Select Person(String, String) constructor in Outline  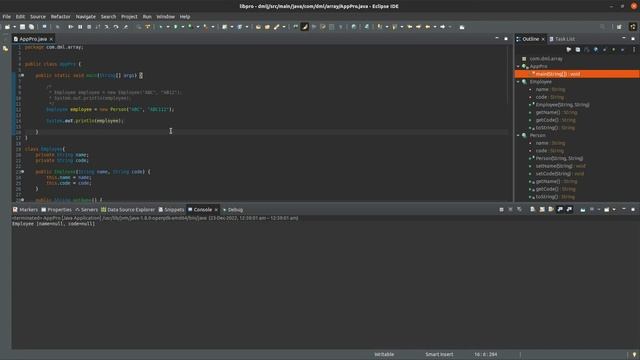pyautogui.click(x=559, y=158)
